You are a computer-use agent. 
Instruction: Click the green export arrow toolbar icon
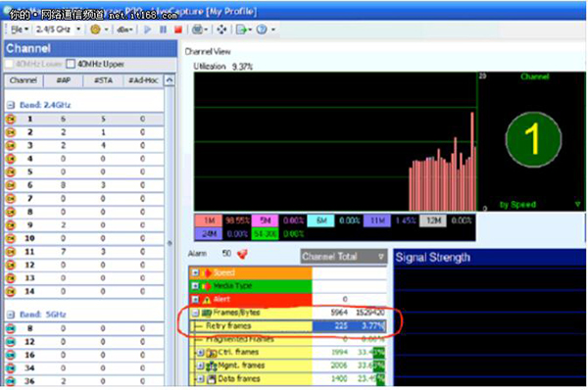click(x=242, y=29)
